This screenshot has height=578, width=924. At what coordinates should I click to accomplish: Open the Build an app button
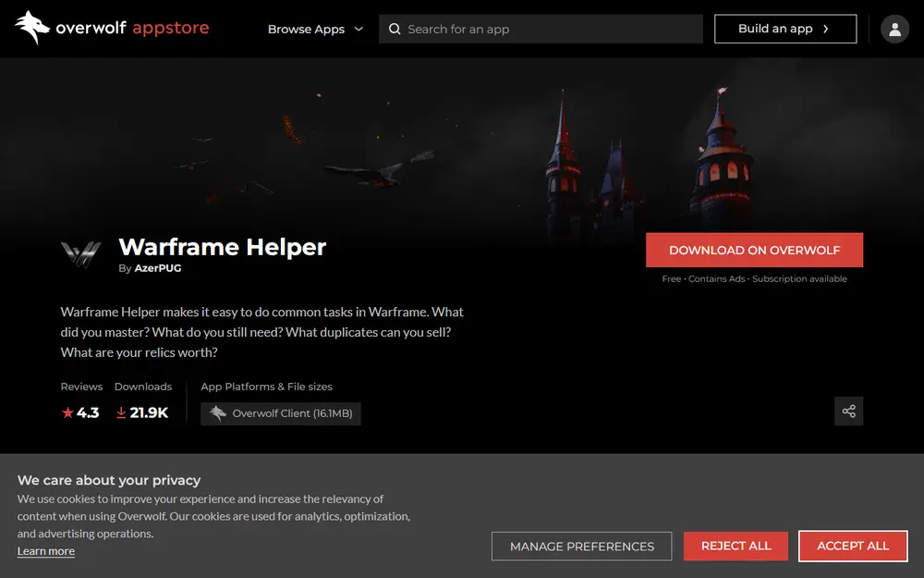tap(784, 29)
